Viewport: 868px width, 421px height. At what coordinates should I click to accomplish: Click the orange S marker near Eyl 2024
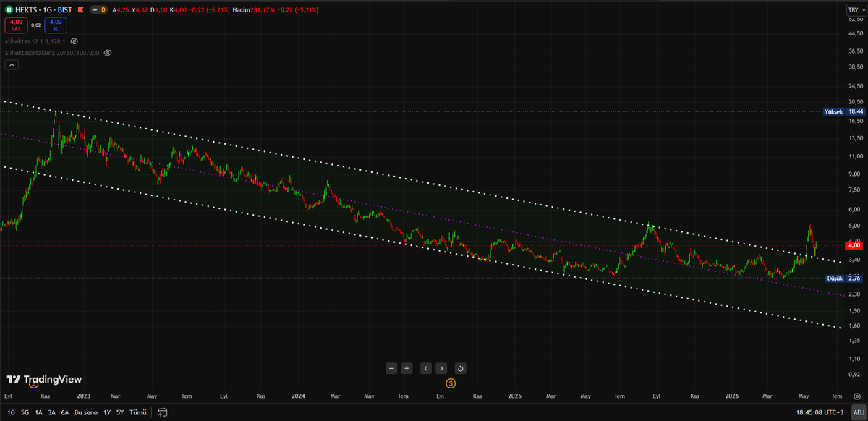pyautogui.click(x=451, y=382)
